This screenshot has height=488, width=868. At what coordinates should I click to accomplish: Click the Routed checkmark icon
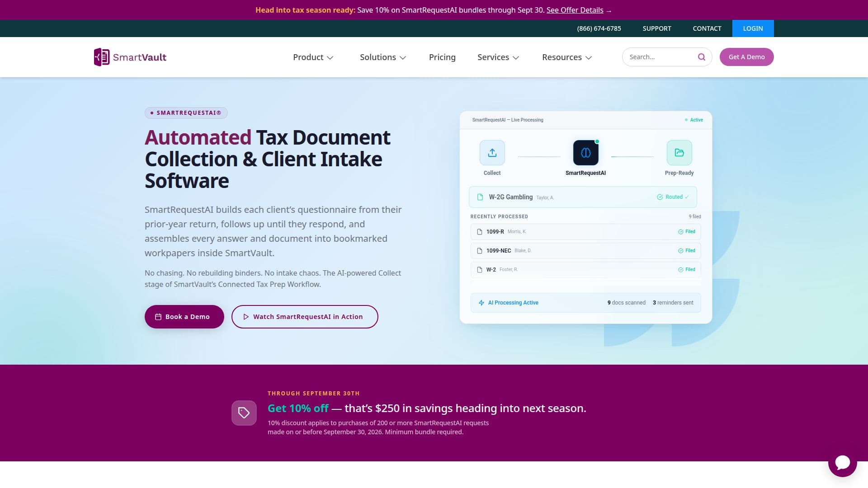[x=660, y=197]
